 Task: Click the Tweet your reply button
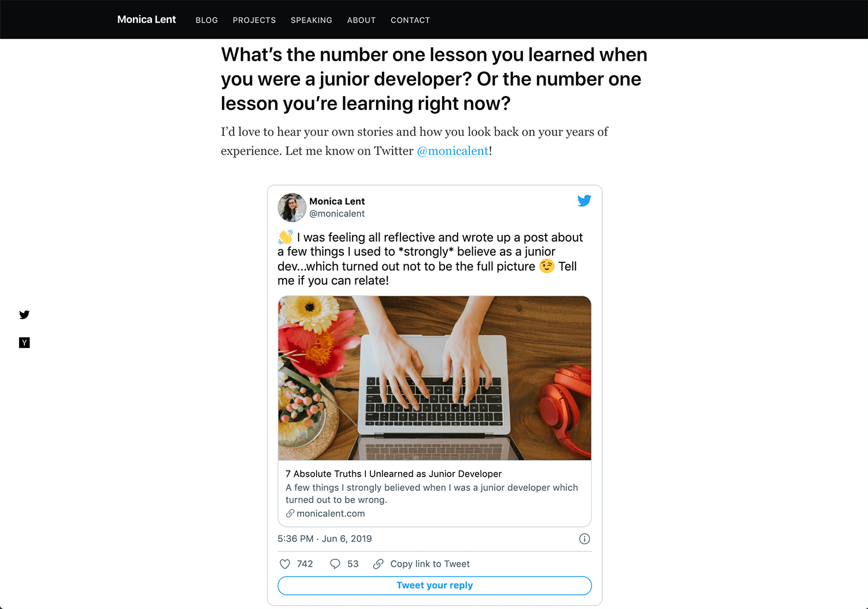click(435, 585)
